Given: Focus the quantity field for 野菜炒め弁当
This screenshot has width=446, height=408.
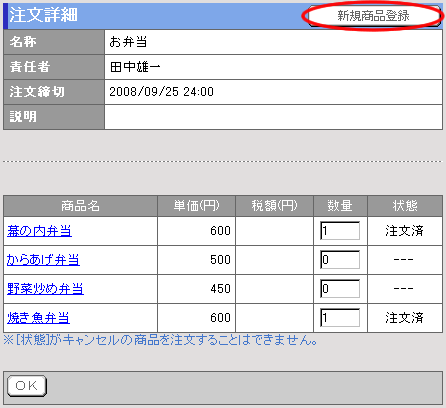Looking at the screenshot, I should point(340,289).
